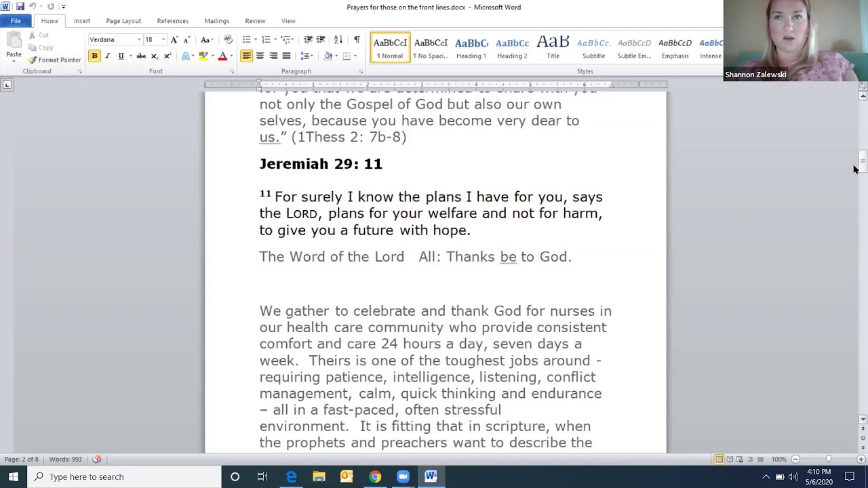Switch to Draft view

click(x=760, y=460)
